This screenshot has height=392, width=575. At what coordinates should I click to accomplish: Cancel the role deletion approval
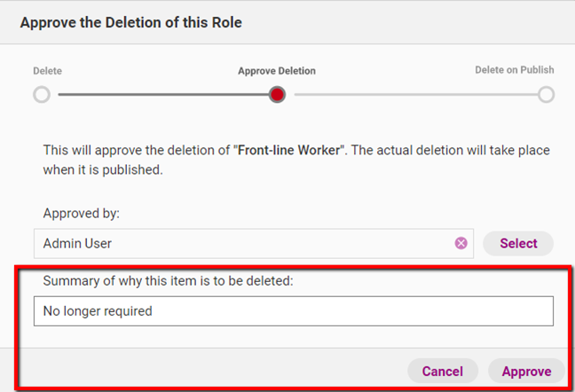coord(442,372)
